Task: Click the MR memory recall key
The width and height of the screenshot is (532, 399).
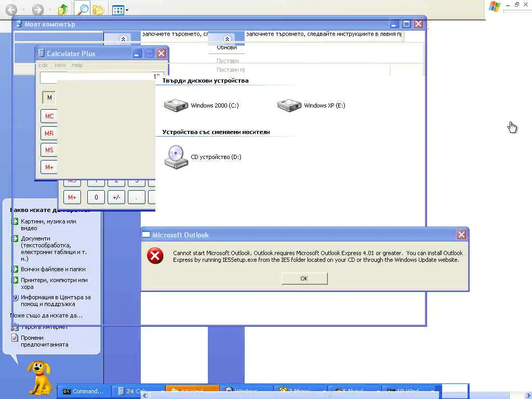Action: click(49, 134)
